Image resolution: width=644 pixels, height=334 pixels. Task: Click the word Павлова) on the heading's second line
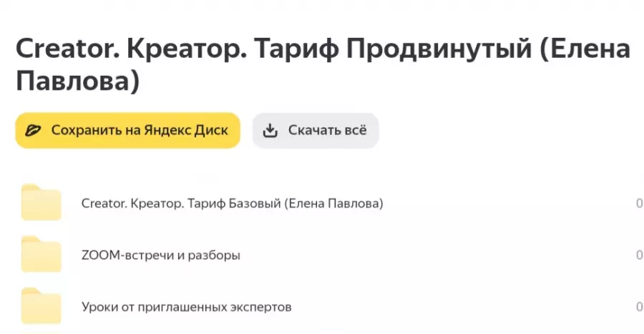pyautogui.click(x=77, y=80)
